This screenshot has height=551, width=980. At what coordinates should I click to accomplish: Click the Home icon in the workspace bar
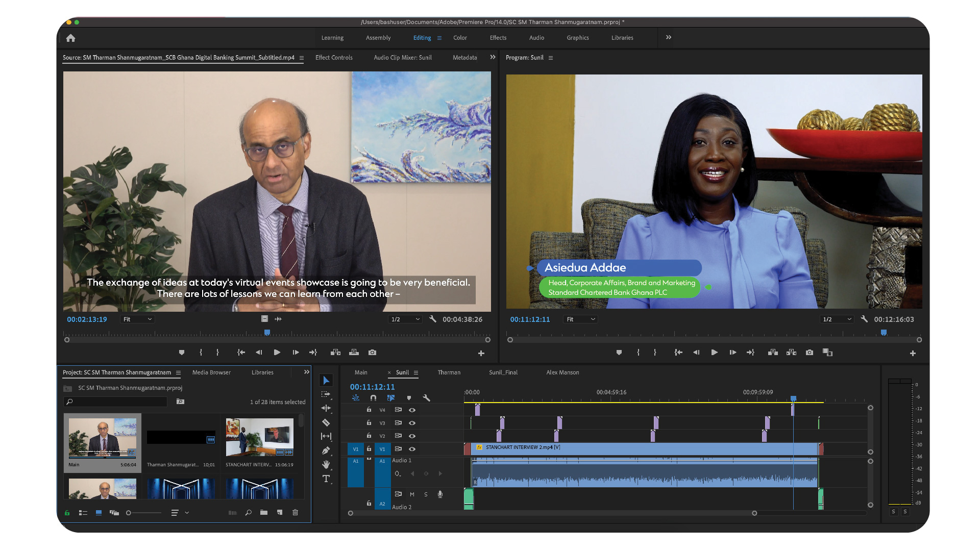[70, 38]
